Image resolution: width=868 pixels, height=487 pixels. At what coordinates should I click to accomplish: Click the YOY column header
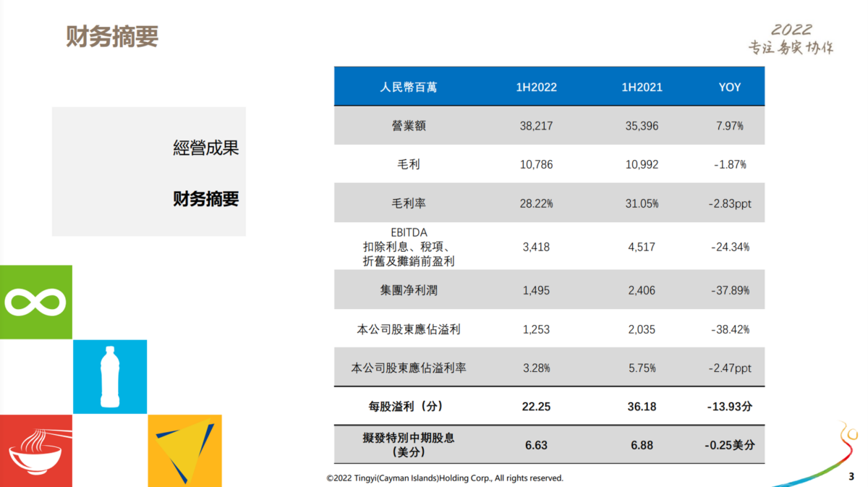coord(730,87)
